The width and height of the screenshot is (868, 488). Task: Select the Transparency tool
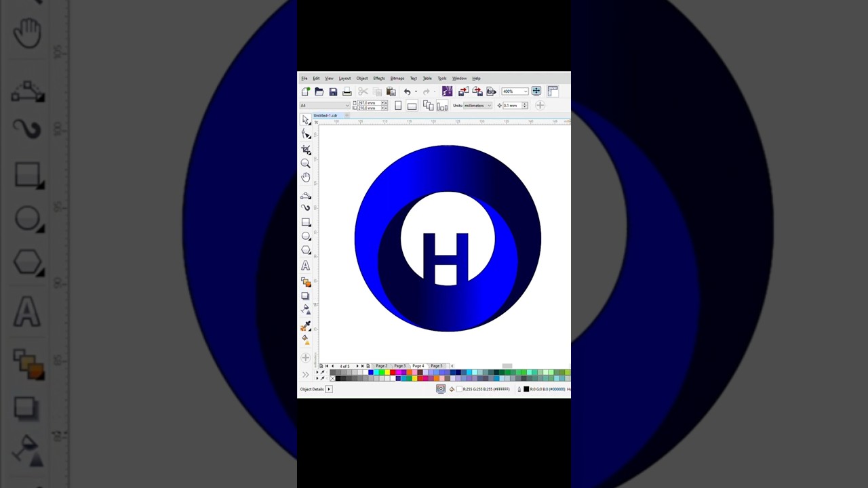click(x=306, y=310)
